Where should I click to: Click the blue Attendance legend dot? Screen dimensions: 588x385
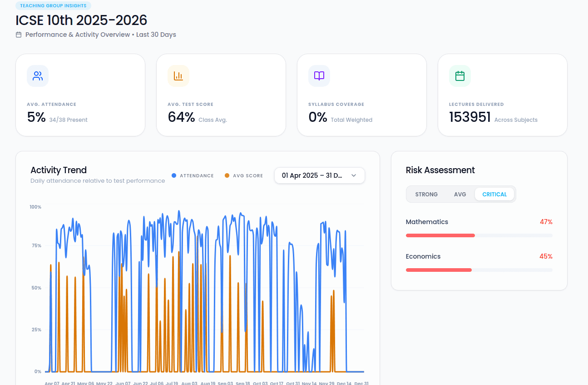coord(174,175)
